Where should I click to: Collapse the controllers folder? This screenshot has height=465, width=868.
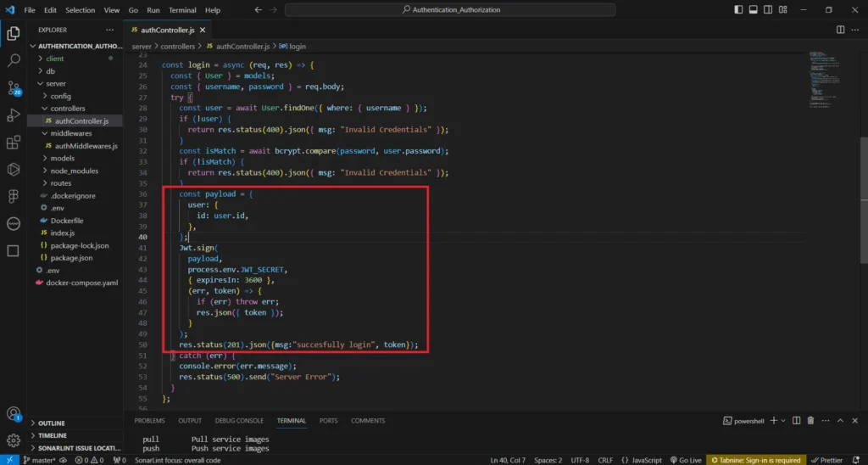(68, 109)
